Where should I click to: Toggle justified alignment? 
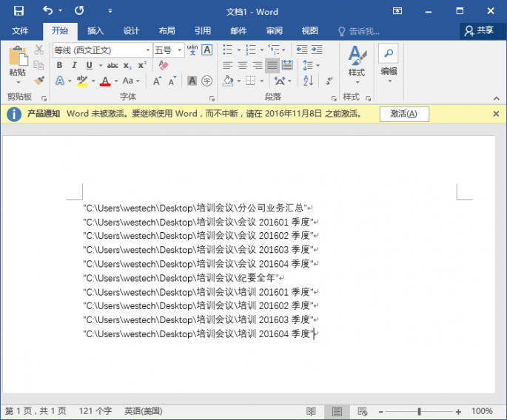click(x=272, y=66)
